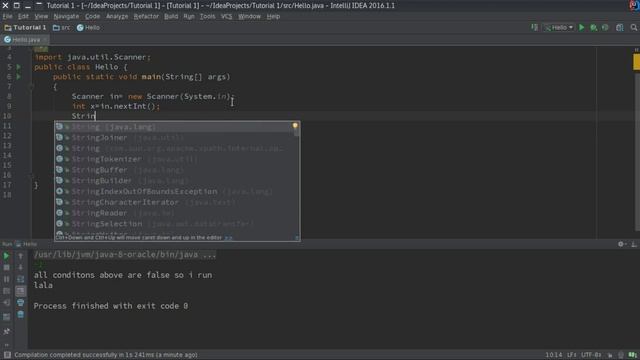Click the fold toggle at line 7 brace
This screenshot has height=360, width=640.
31,87
